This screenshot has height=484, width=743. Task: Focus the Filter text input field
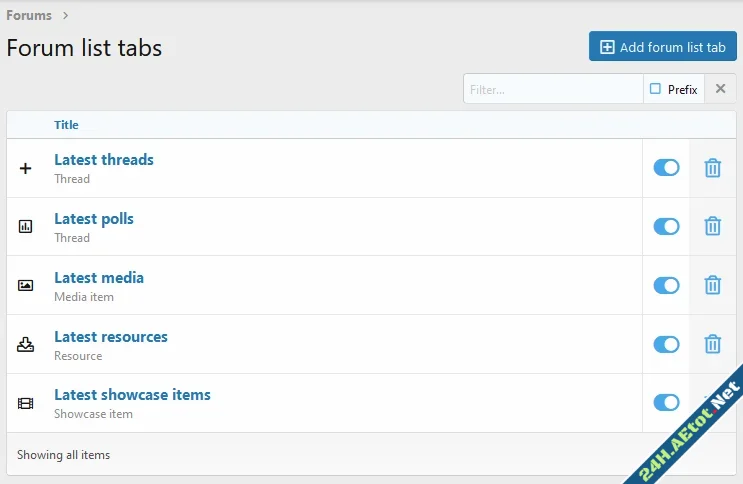(553, 89)
